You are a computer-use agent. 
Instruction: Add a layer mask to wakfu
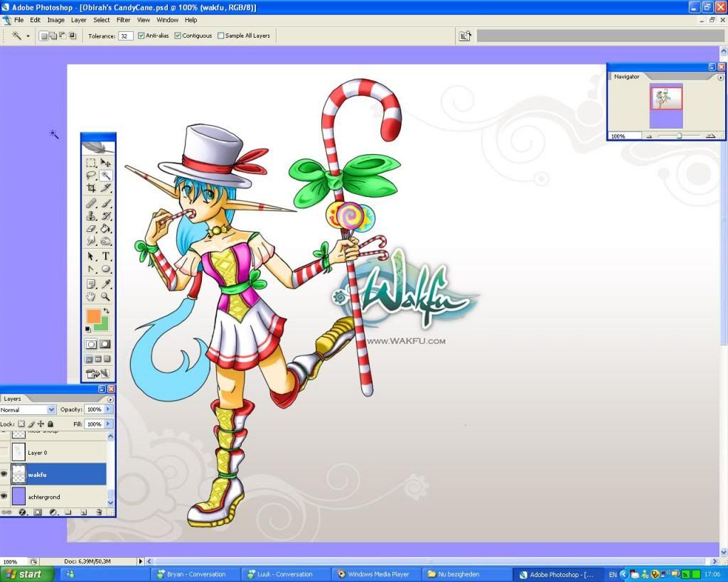[x=38, y=512]
